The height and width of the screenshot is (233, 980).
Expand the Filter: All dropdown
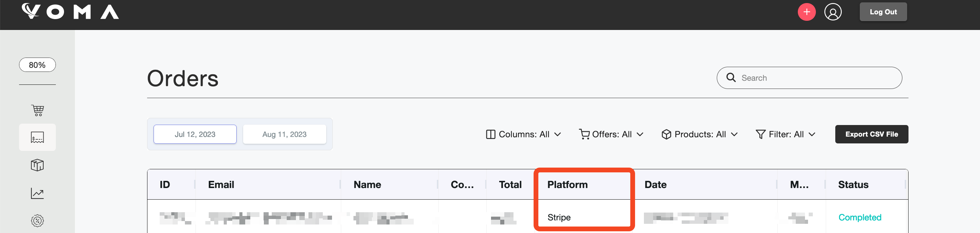coord(785,135)
